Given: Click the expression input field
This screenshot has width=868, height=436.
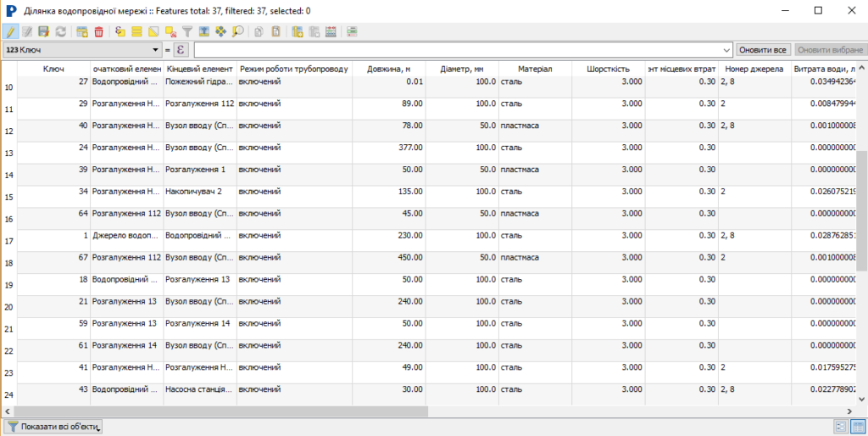Looking at the screenshot, I should [458, 50].
